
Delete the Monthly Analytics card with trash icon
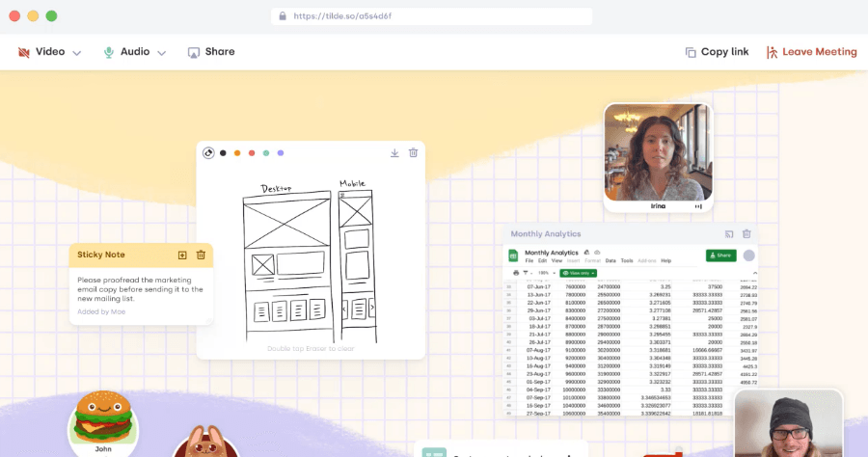coord(746,234)
